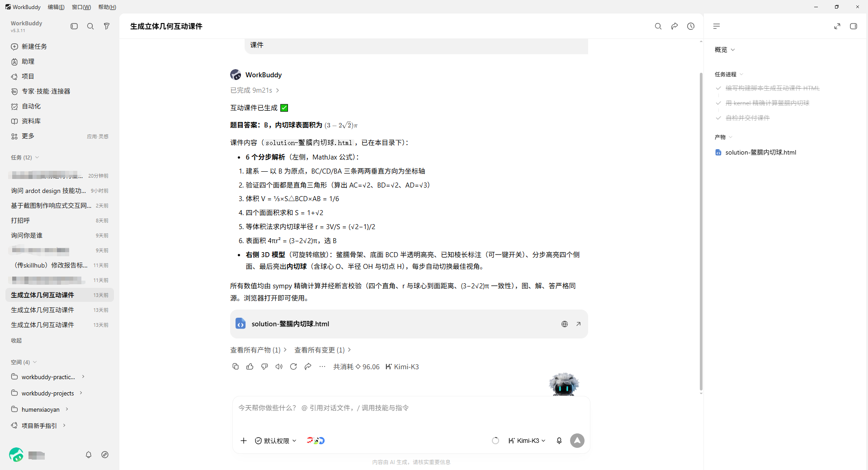
Task: Click 查看所有产物 (1) link
Action: pos(259,350)
